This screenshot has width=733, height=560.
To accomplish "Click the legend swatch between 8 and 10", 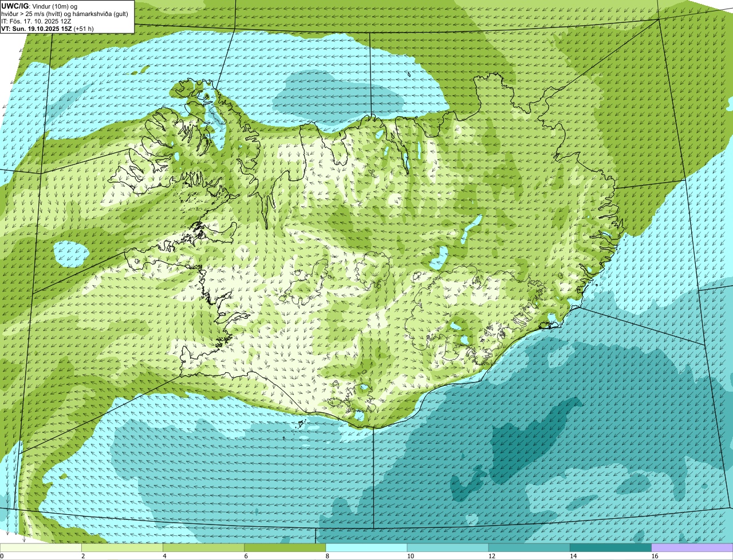I will (366, 547).
